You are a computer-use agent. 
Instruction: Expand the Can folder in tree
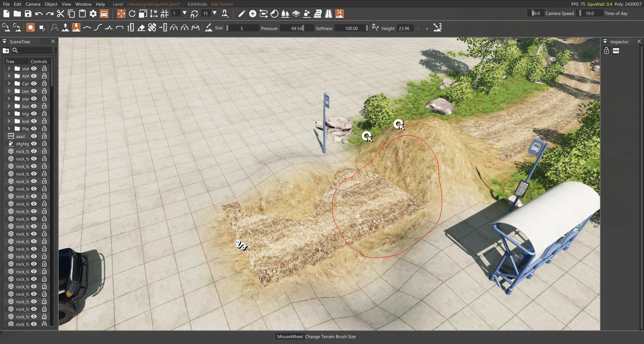pos(9,84)
